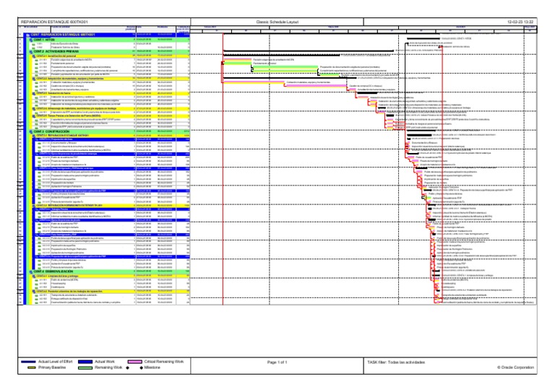Collapse the Adquisición de materiales, equipos y herramientas group
Viewport: 555px width, 392px height.
pyautogui.click(x=34, y=79)
